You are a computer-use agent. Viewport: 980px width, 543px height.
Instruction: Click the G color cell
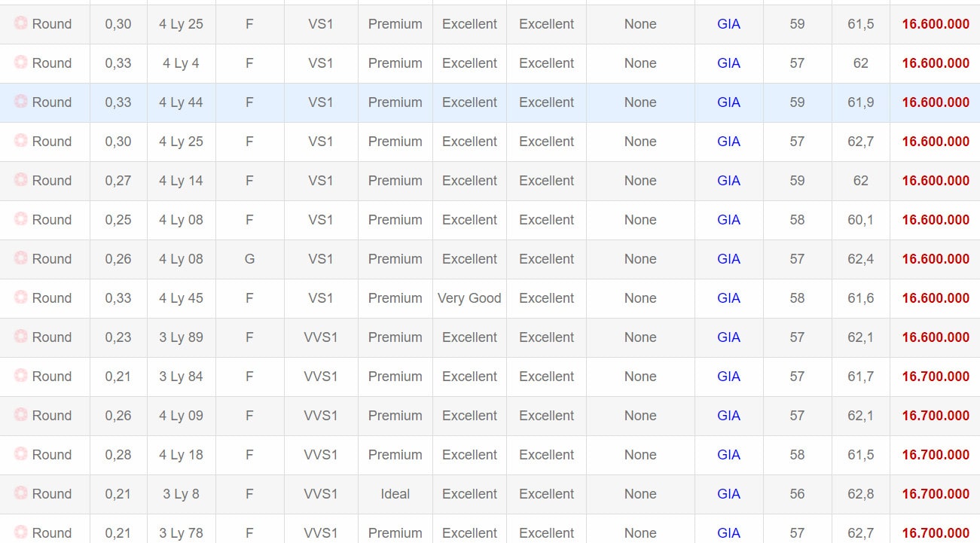click(x=249, y=259)
